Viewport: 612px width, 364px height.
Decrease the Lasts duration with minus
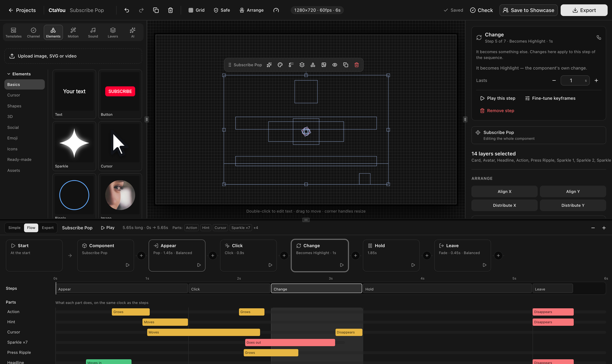tap(554, 80)
